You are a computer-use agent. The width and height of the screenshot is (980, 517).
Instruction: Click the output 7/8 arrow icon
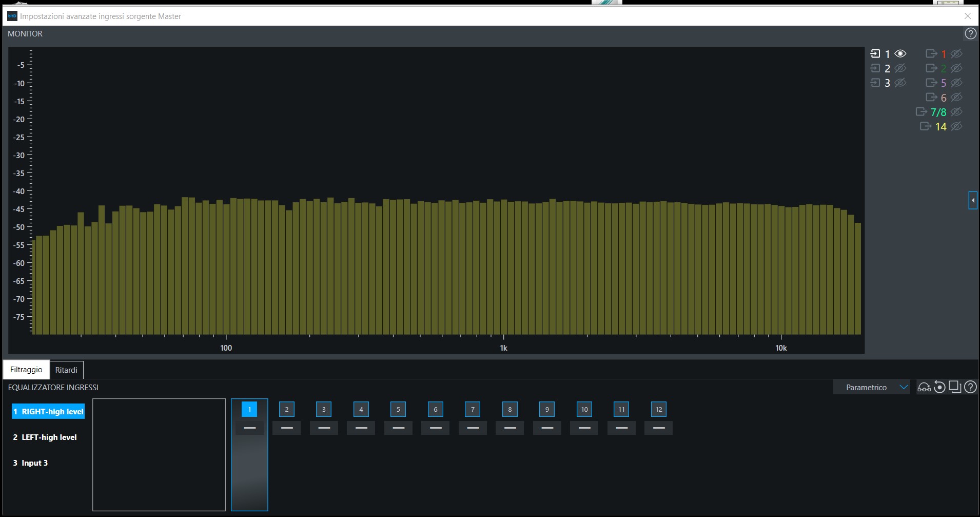(x=922, y=111)
